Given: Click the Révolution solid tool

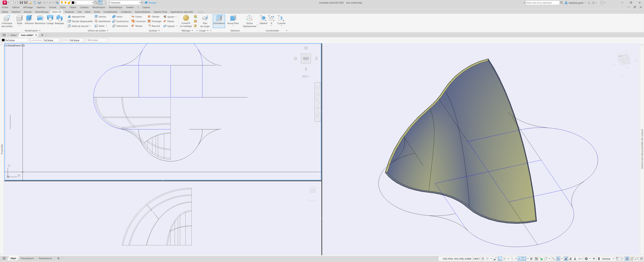Looking at the screenshot, I should tap(40, 20).
